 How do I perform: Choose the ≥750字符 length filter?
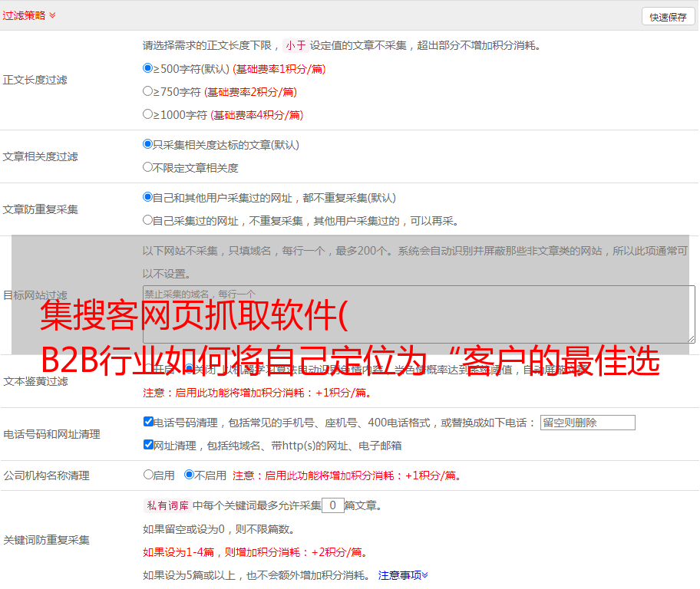(148, 91)
